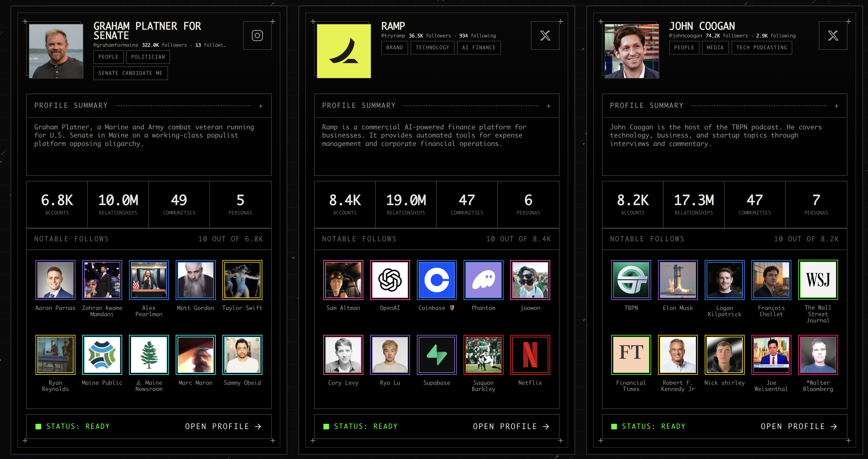Expand Ramp's Profile Summary plus
Screen dimensions: 868x459
click(548, 106)
